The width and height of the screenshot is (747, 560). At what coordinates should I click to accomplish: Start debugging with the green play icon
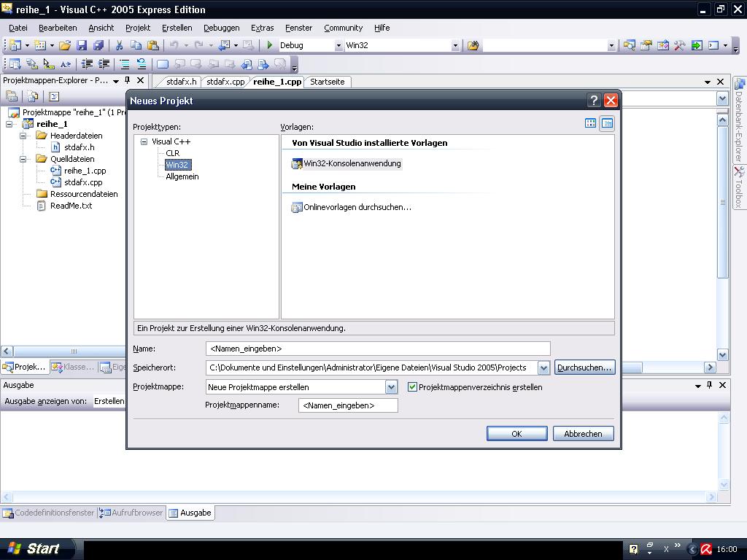pyautogui.click(x=270, y=45)
